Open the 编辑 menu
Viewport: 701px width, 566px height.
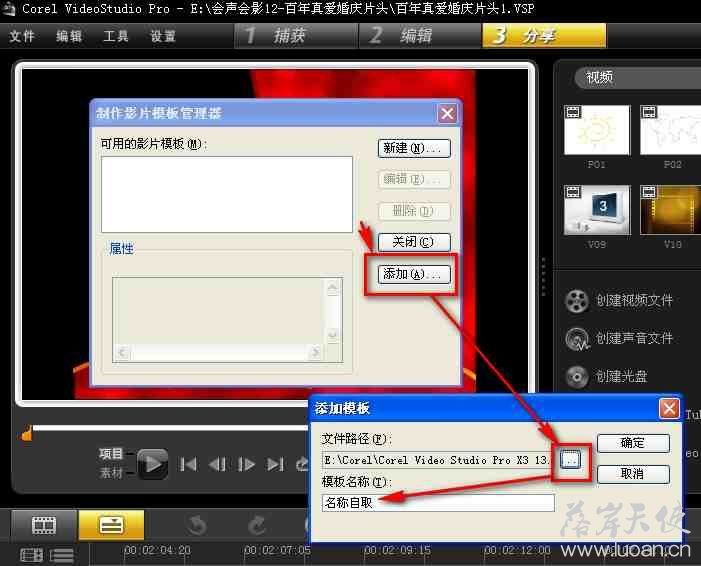[x=68, y=36]
